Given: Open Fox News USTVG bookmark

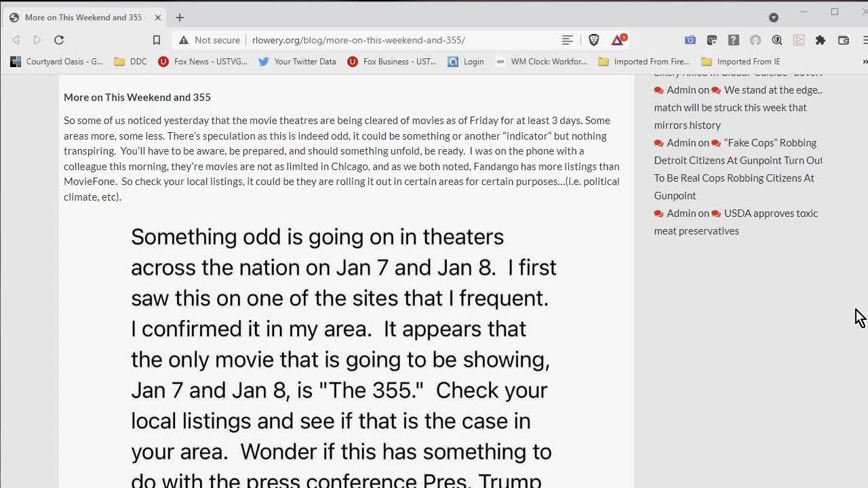Looking at the screenshot, I should click(x=203, y=61).
